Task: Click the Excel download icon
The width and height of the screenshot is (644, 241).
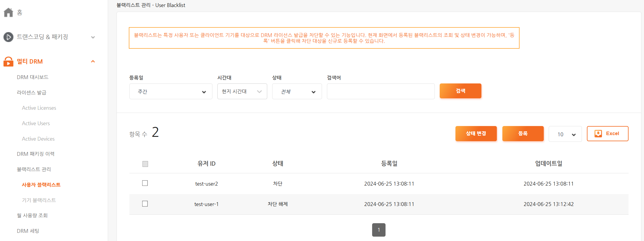Action: 598,134
